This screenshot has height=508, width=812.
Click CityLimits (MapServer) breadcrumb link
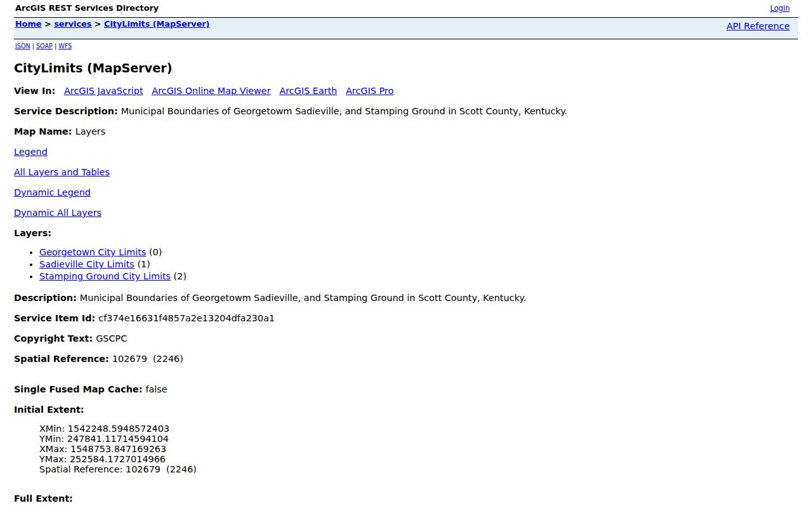point(157,24)
